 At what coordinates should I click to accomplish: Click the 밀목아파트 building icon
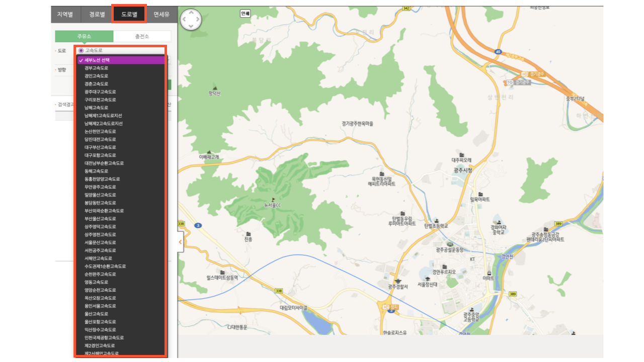pos(480,194)
